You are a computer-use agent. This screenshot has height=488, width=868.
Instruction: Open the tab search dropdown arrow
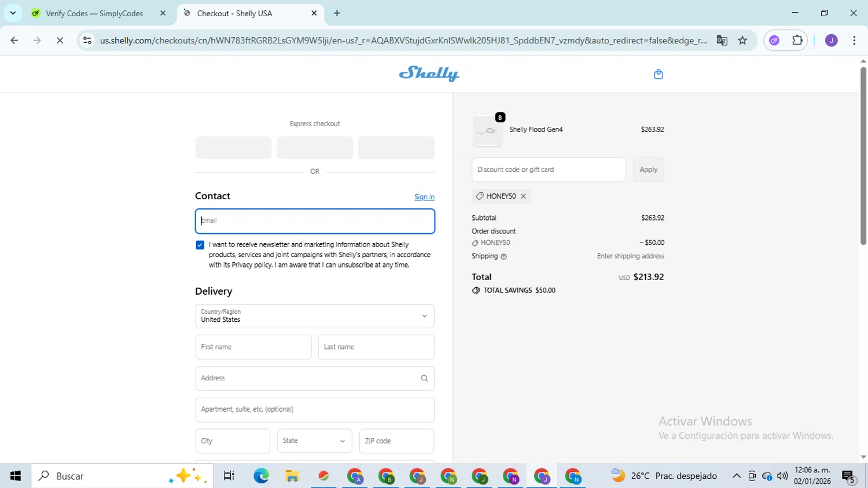click(13, 13)
